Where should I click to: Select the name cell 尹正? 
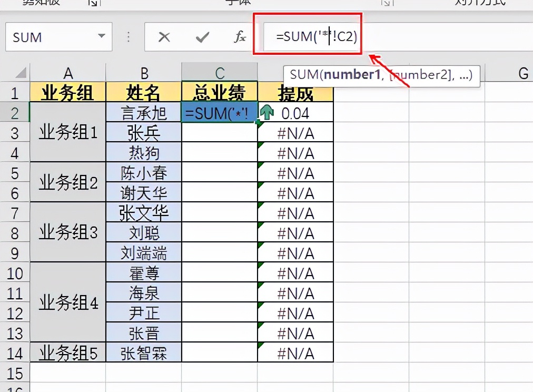coord(144,313)
